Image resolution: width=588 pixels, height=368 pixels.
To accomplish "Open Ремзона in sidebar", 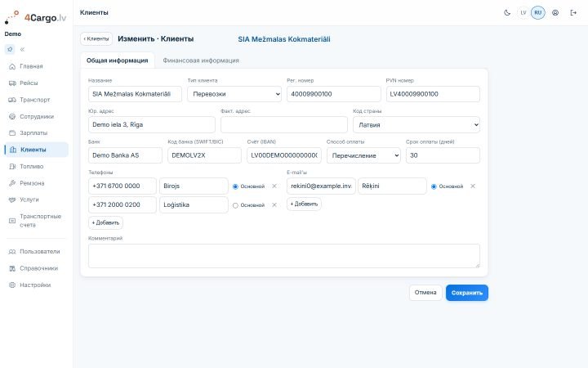I will coord(37,183).
